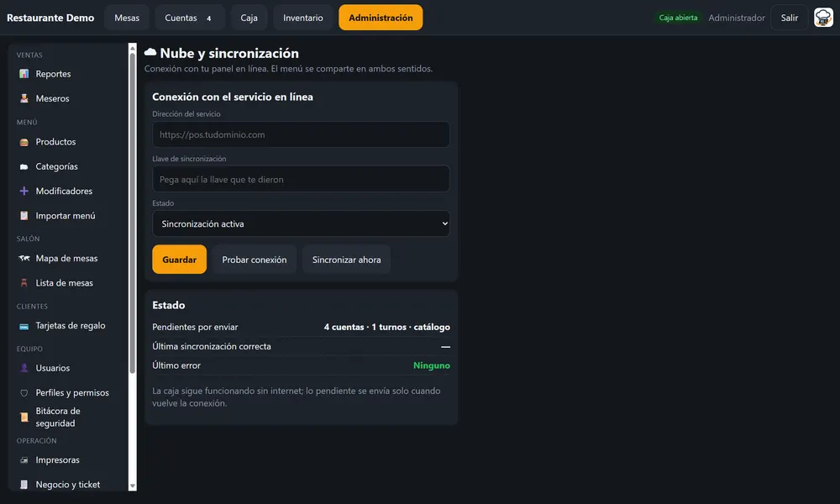Screen dimensions: 840x504
Task: Click the Impresoras printer icon
Action: point(24,460)
